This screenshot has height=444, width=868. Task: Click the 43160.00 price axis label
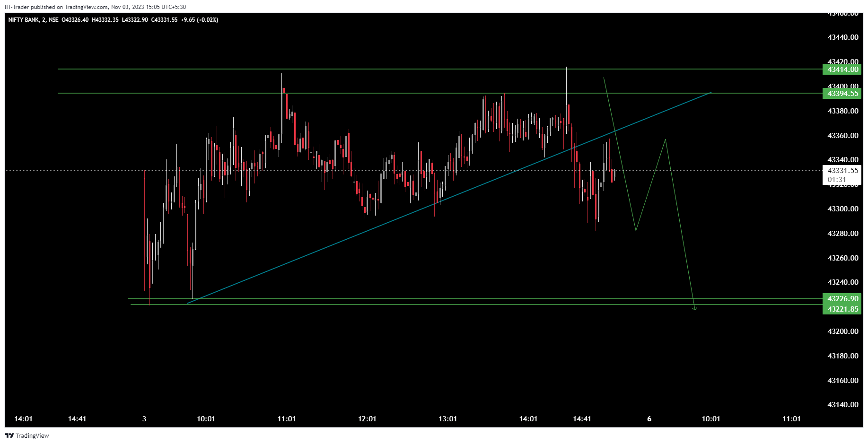click(x=842, y=381)
